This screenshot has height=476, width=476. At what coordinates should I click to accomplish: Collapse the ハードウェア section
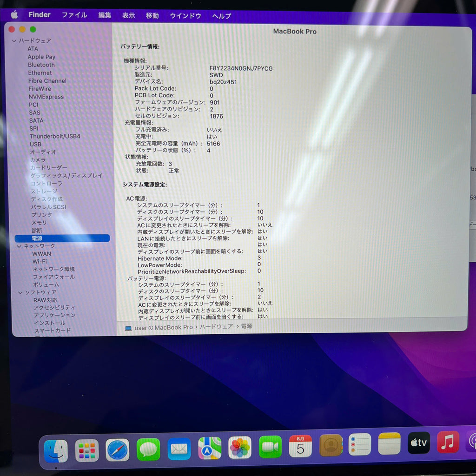point(14,40)
